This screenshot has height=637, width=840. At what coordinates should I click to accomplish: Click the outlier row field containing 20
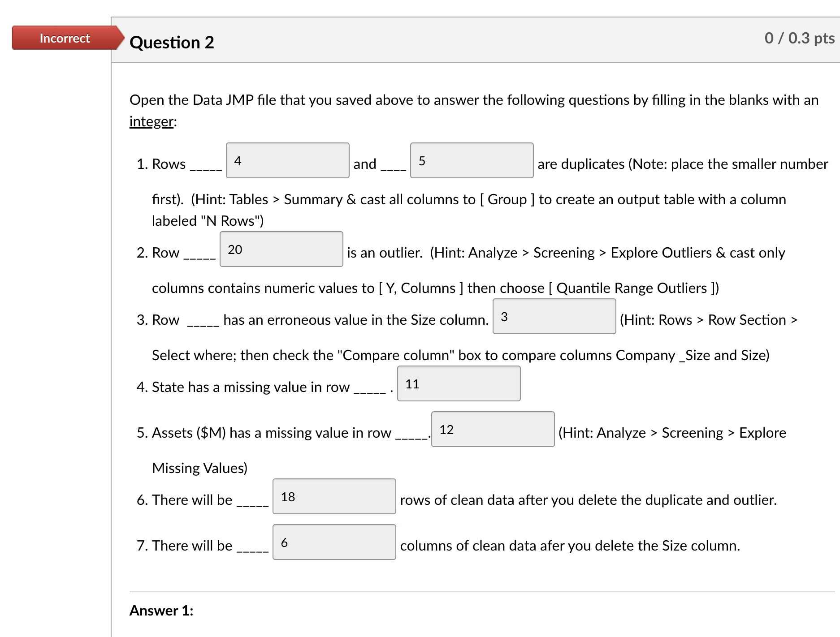click(x=281, y=249)
